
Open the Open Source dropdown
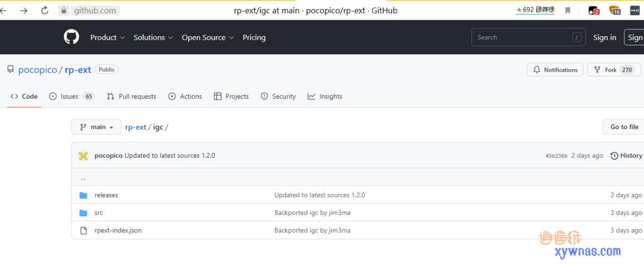pyautogui.click(x=207, y=37)
